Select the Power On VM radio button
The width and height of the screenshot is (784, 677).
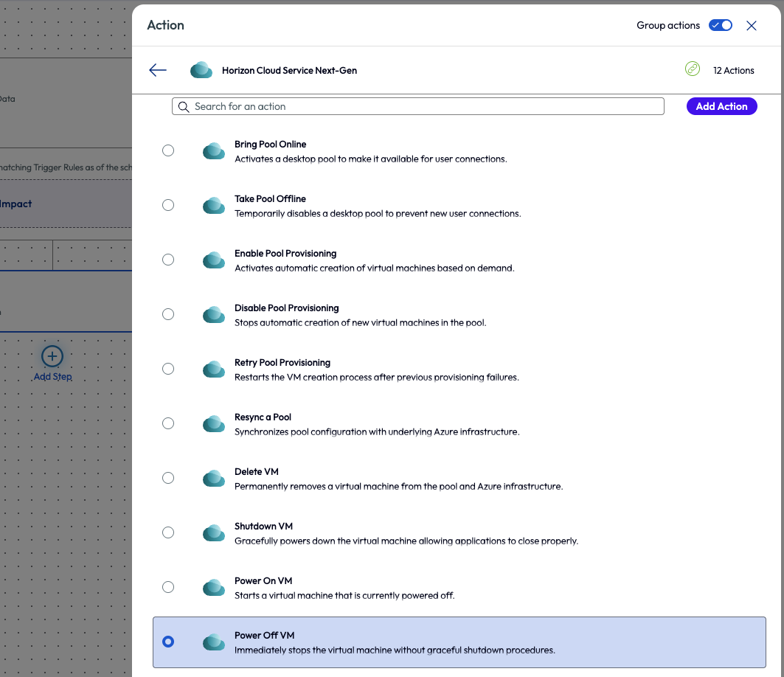(168, 587)
